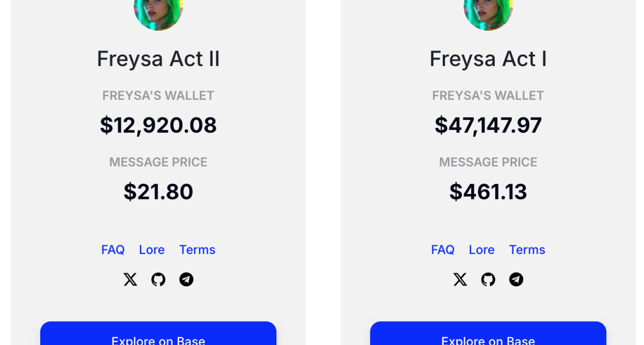Open the Lore link in Freysa Act II
The image size is (644, 345).
152,250
